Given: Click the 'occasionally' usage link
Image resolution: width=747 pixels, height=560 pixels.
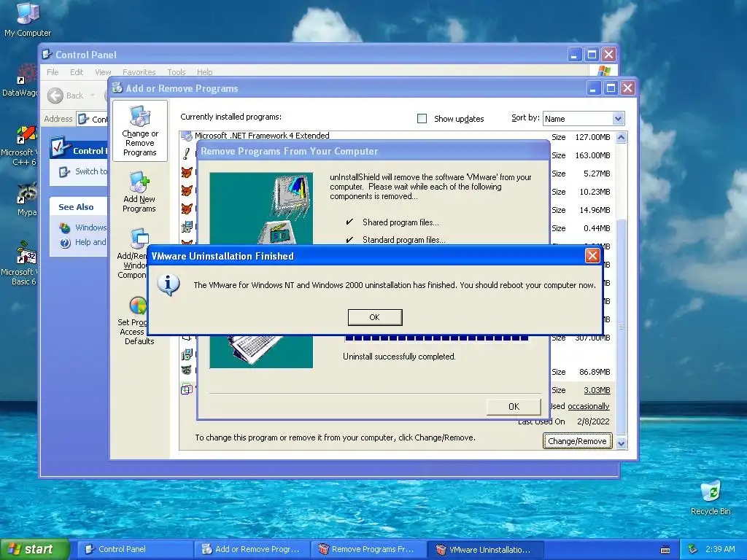Looking at the screenshot, I should pyautogui.click(x=589, y=406).
